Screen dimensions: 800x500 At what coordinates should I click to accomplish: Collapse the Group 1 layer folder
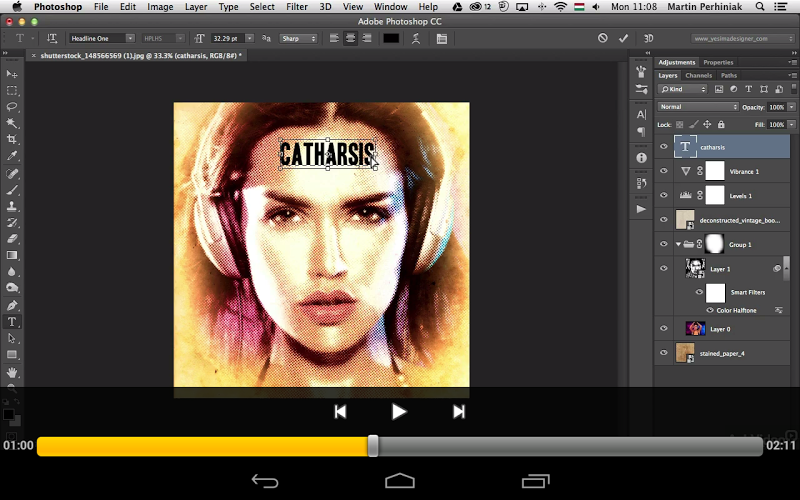pyautogui.click(x=678, y=244)
